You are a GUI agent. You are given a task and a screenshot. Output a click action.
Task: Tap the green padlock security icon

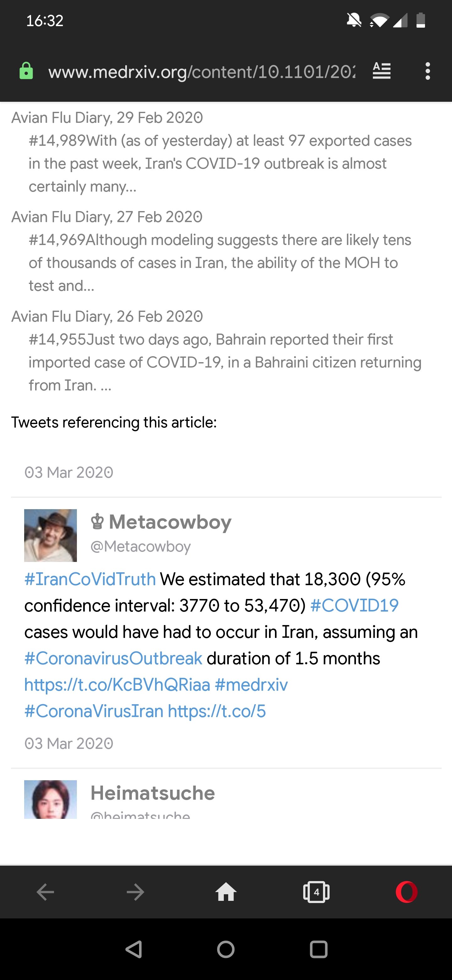(x=26, y=72)
